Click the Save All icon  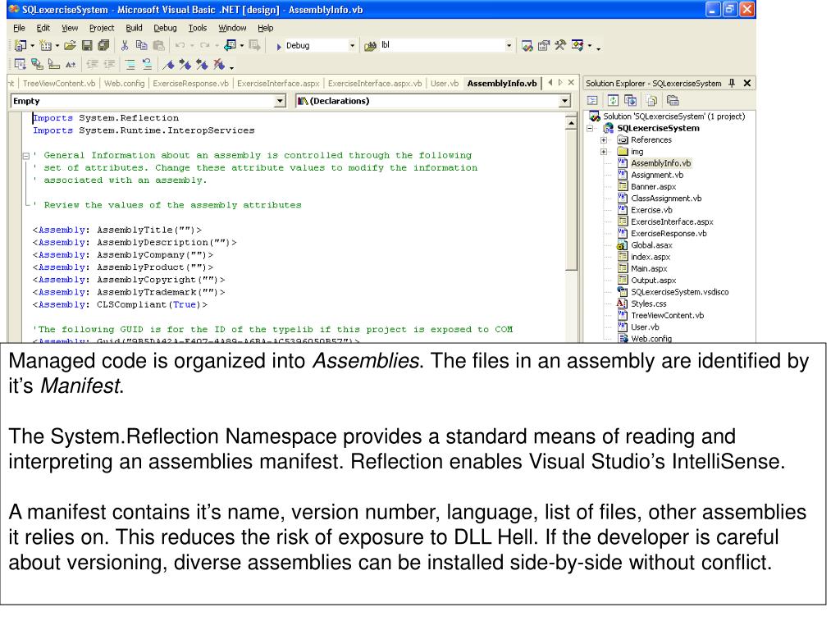click(103, 46)
